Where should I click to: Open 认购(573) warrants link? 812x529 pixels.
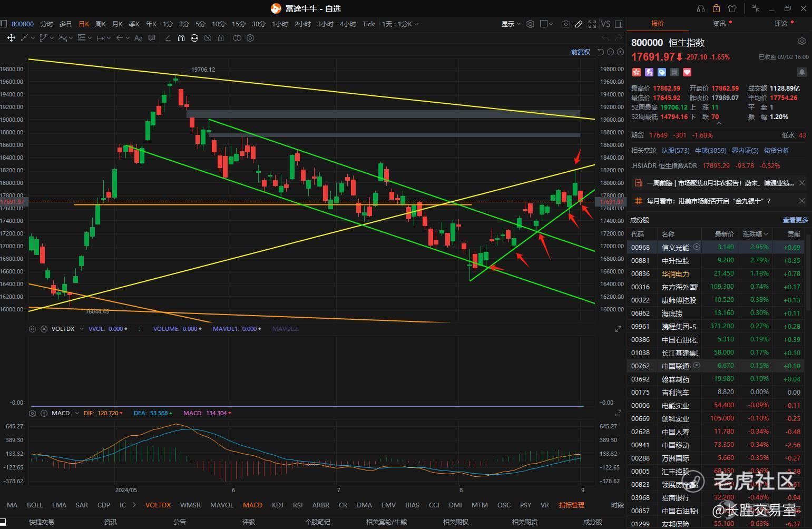676,150
